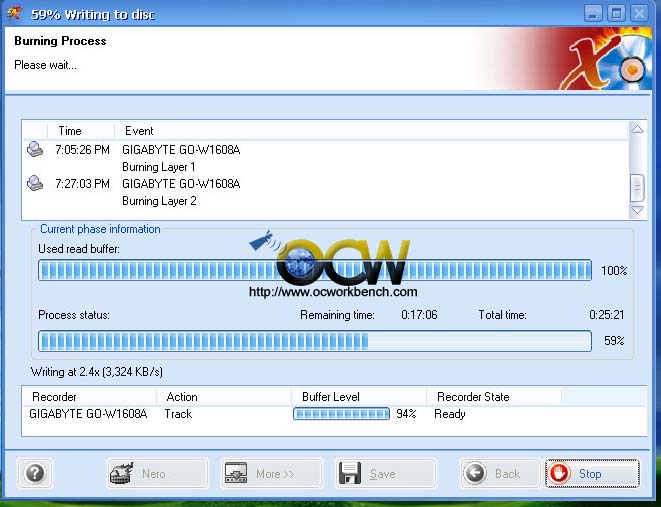The image size is (661, 507).
Task: Click the Buffer Level column header
Action: point(359,397)
